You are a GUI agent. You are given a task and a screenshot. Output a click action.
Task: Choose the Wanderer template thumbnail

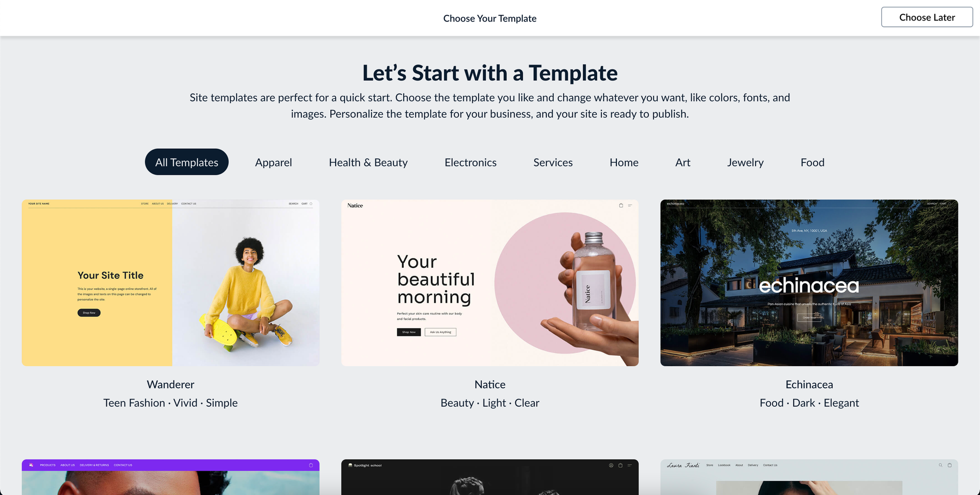(171, 283)
